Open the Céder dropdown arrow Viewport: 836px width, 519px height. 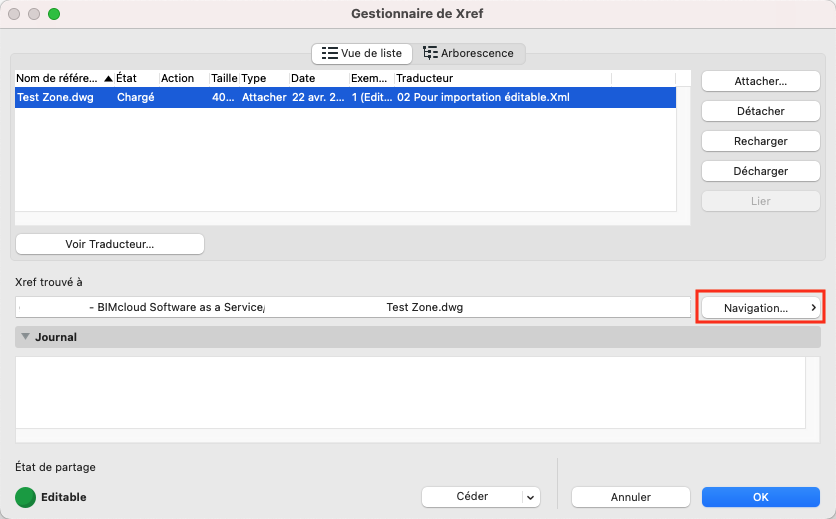coord(530,497)
